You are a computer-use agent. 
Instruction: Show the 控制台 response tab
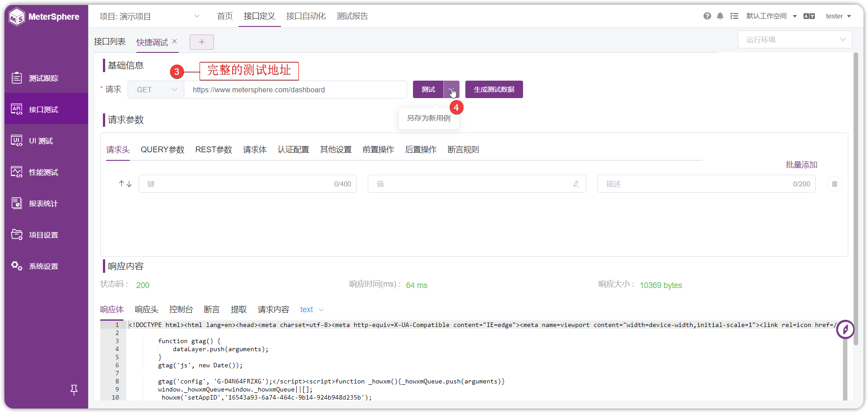[x=181, y=310]
